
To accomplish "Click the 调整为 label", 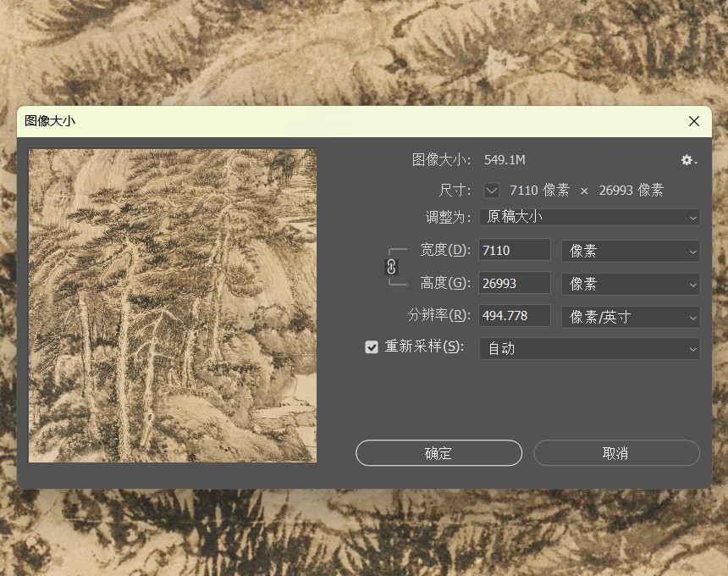I will pos(448,217).
